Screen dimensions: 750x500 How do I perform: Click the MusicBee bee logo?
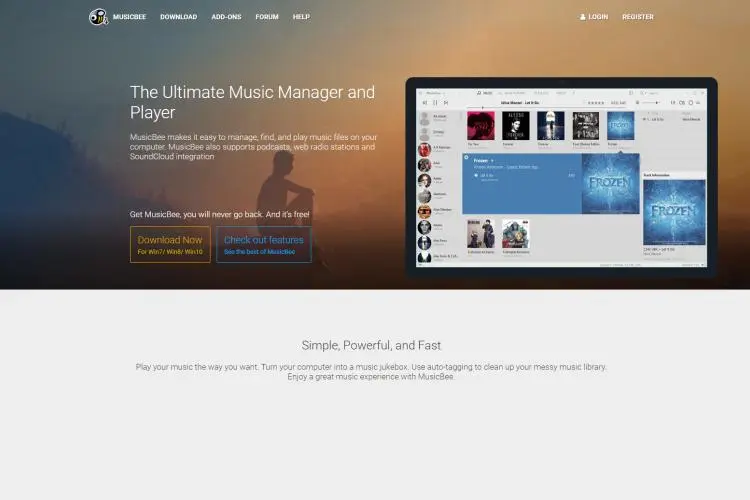99,17
